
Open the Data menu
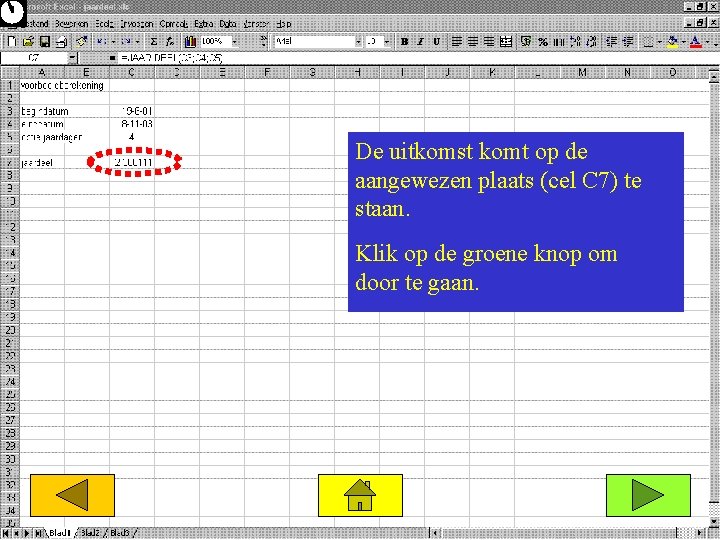[x=228, y=24]
